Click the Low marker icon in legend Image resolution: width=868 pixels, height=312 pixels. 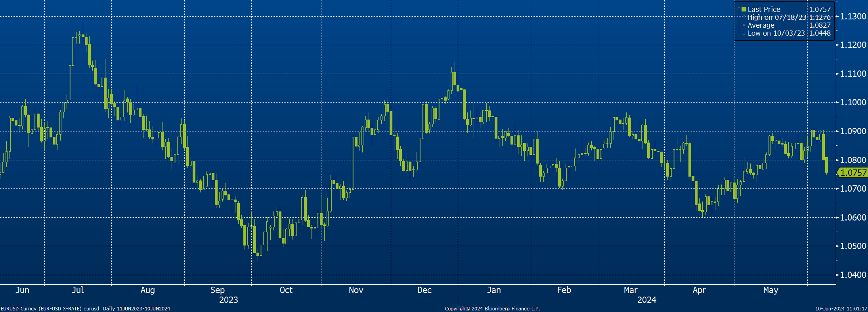click(x=744, y=34)
